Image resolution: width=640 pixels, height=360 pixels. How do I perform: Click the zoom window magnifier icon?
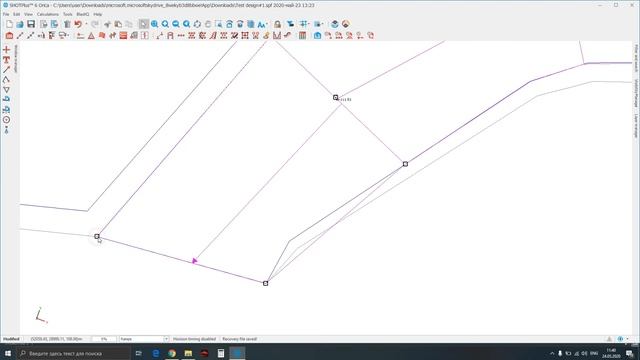point(154,24)
